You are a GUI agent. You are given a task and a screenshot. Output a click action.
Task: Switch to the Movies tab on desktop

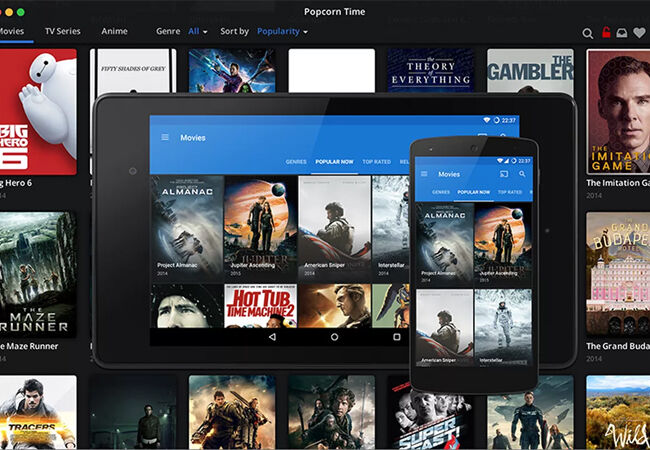click(12, 31)
